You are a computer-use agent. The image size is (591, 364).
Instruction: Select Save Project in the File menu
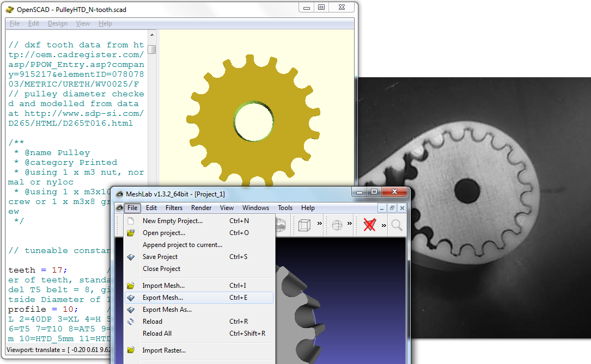[x=199, y=257]
